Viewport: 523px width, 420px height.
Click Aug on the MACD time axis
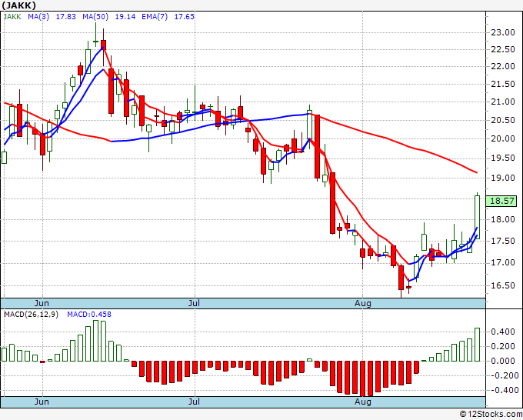(362, 402)
